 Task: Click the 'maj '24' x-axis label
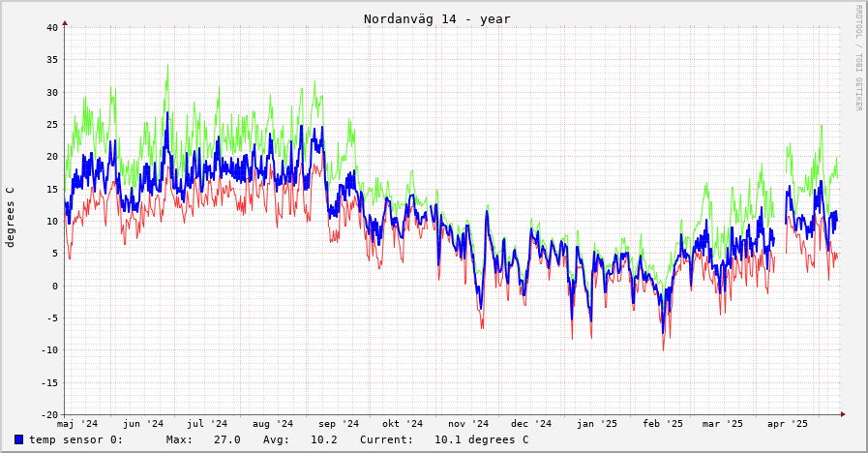tap(77, 424)
